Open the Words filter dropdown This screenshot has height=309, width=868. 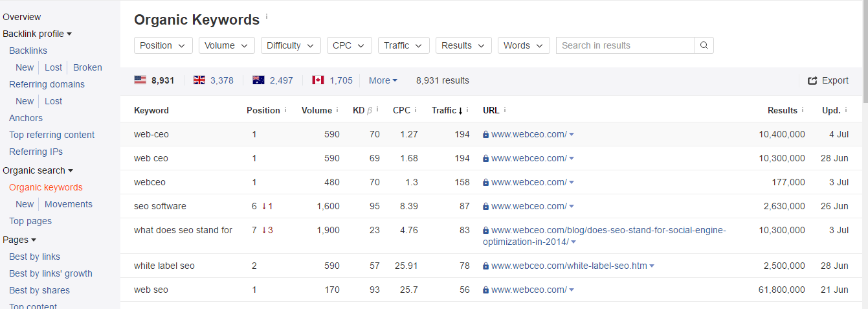(x=524, y=45)
